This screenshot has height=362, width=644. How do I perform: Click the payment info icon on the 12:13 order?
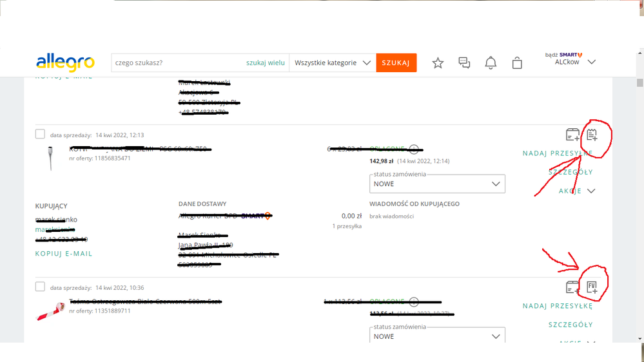point(414,148)
